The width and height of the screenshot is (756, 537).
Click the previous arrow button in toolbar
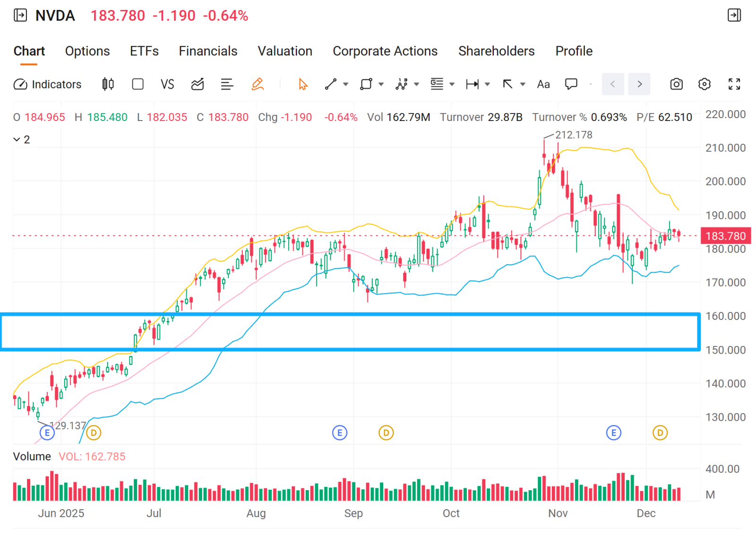point(613,84)
